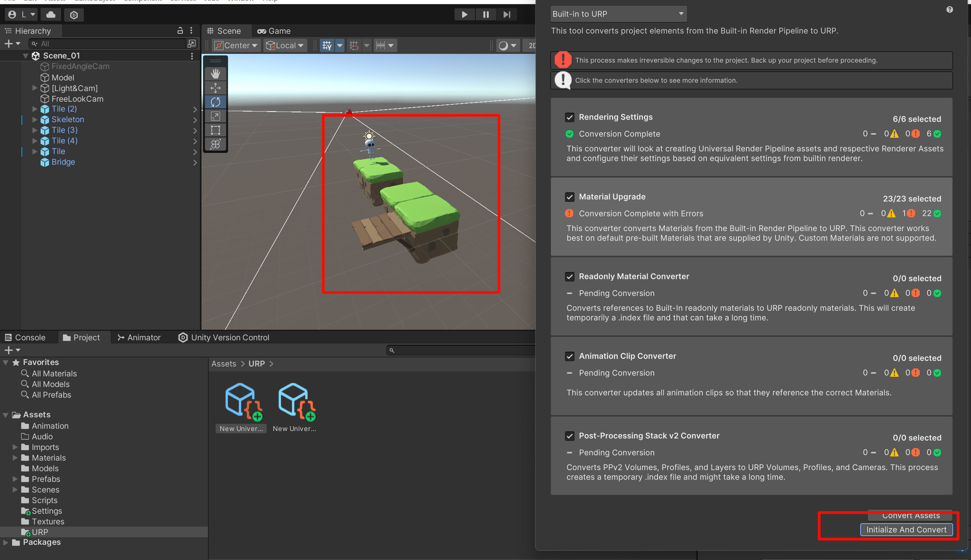971x560 pixels.
Task: Open the cloud services icon
Action: click(51, 15)
